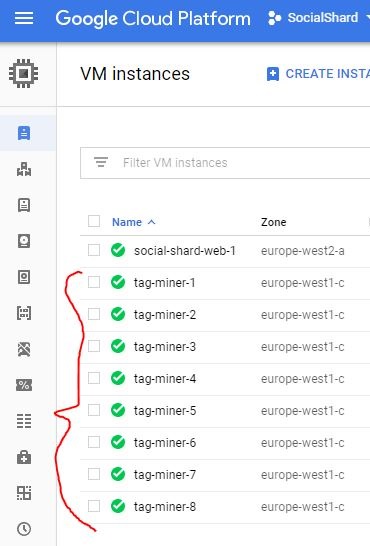Check the tag-miner-2 row checkbox
The image size is (370, 546).
(x=94, y=314)
